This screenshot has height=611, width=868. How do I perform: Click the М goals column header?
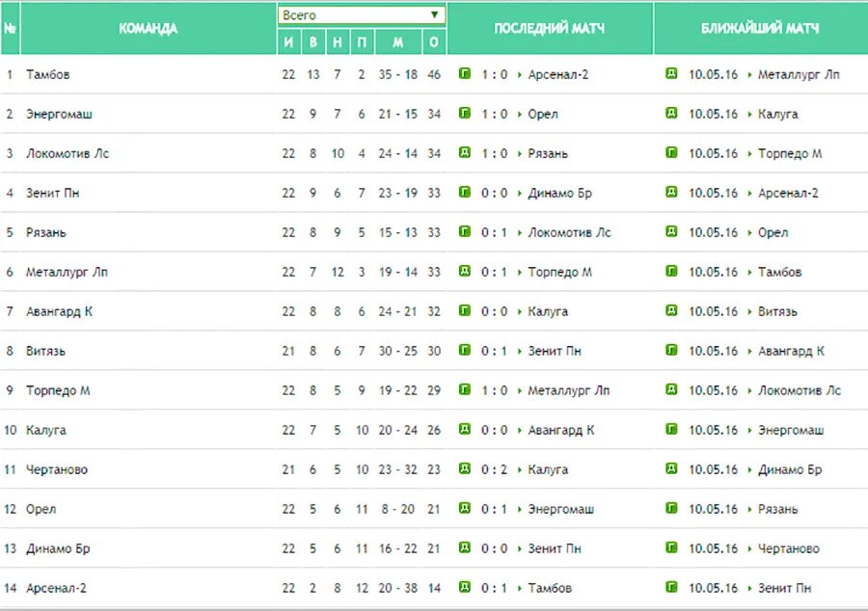coord(398,41)
